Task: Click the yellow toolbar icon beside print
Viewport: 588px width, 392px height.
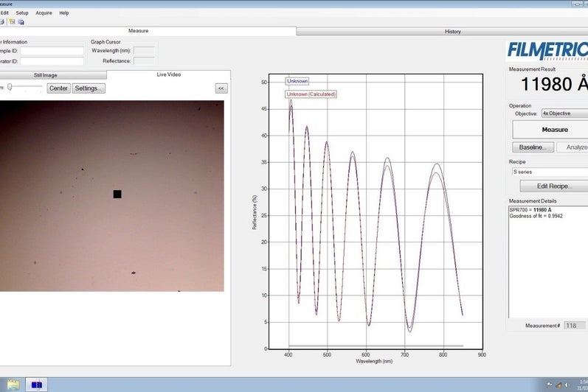Action: 12,21
